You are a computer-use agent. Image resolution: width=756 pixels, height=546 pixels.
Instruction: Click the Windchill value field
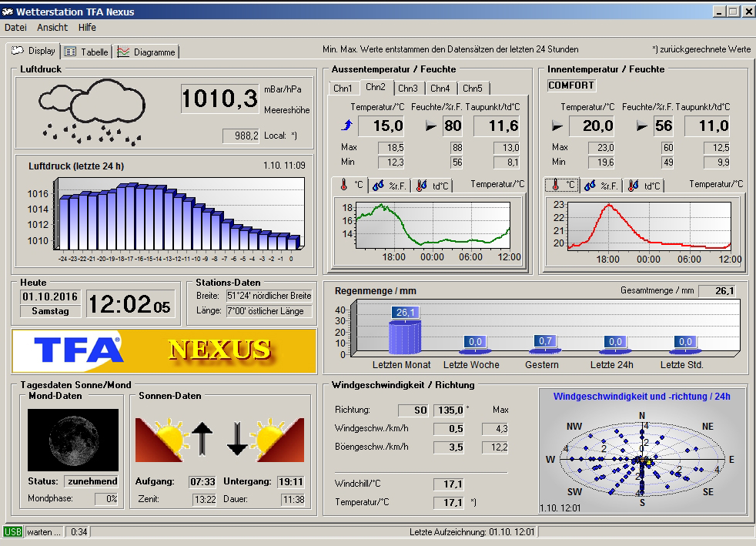click(449, 484)
